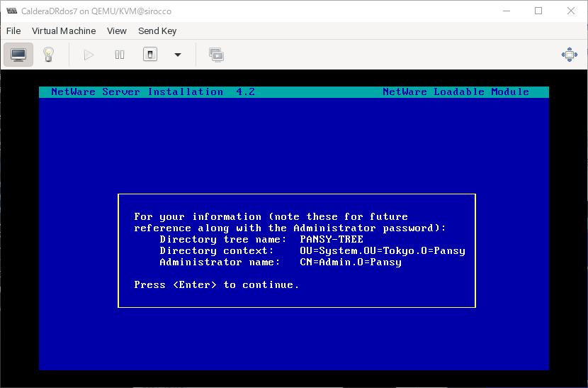This screenshot has height=388, width=588.
Task: Open the View menu
Action: coord(117,31)
